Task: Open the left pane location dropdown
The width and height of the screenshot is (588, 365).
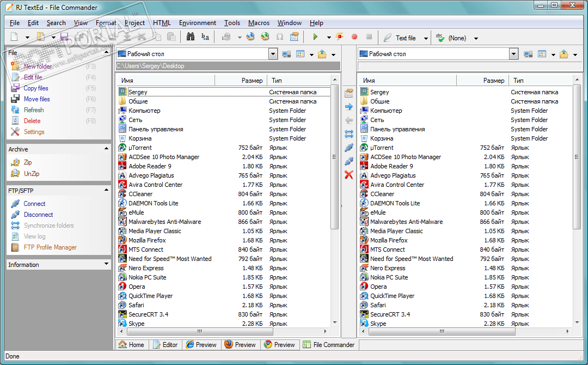Action: point(273,54)
